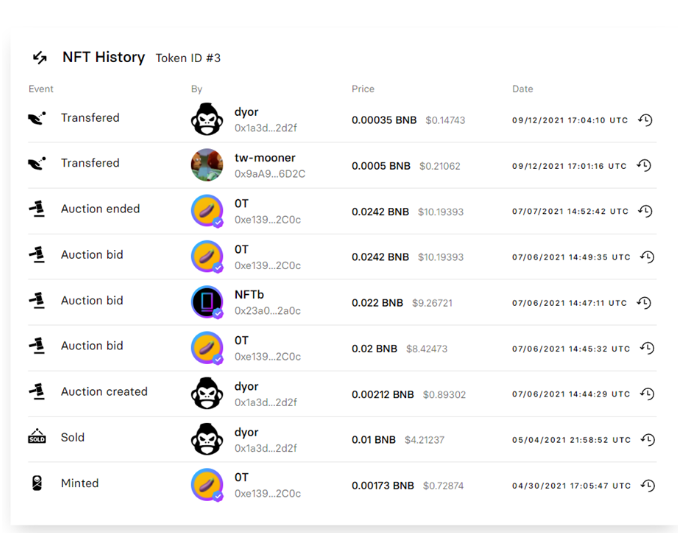Click dyor avatar in Sold row
The height and width of the screenshot is (533, 678).
(x=207, y=439)
